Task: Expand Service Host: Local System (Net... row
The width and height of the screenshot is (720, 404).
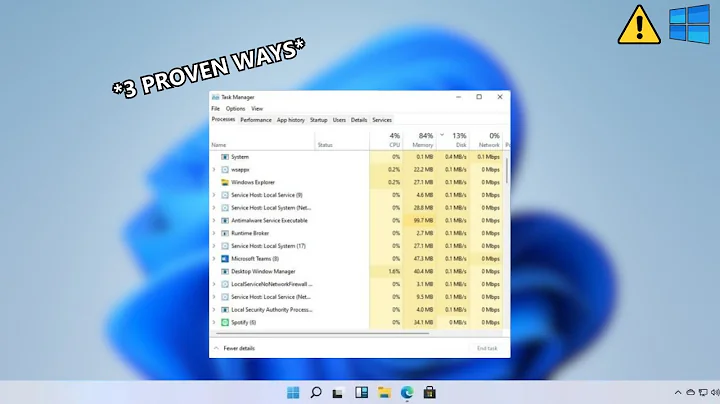Action: [214, 208]
